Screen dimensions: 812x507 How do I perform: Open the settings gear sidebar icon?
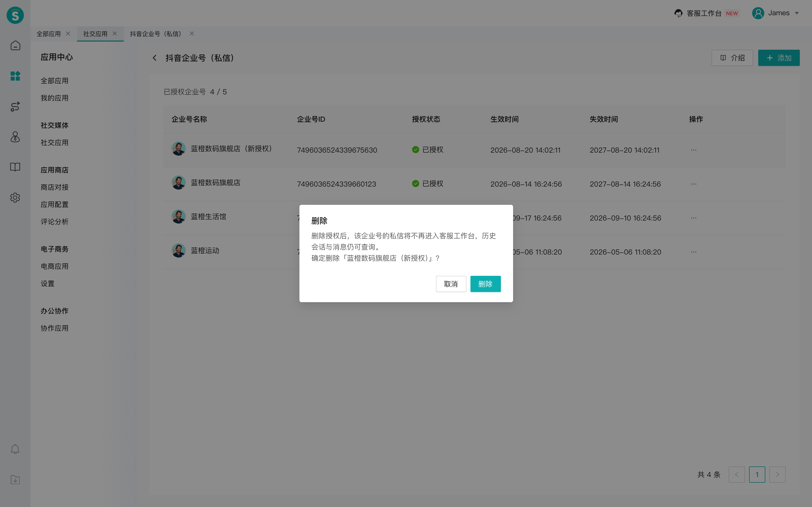pos(15,197)
